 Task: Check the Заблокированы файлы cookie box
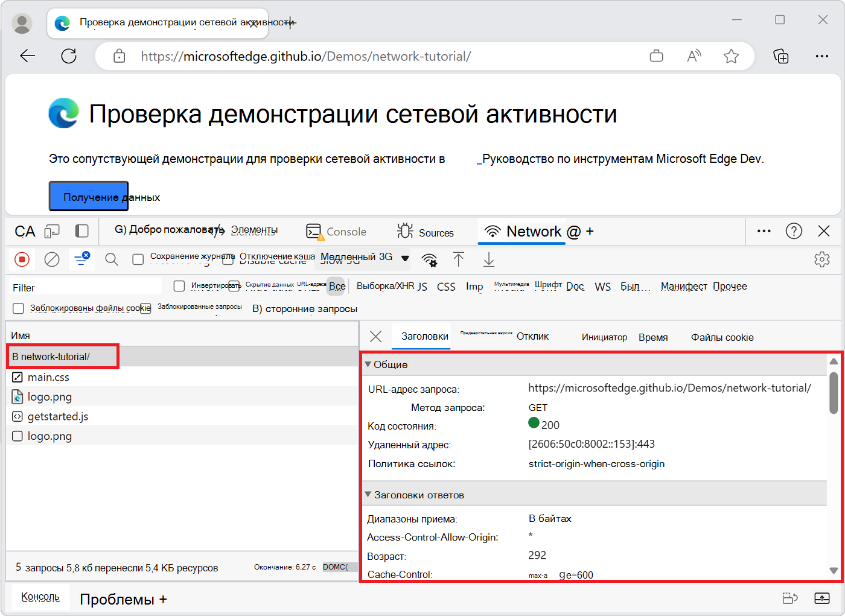(18, 308)
